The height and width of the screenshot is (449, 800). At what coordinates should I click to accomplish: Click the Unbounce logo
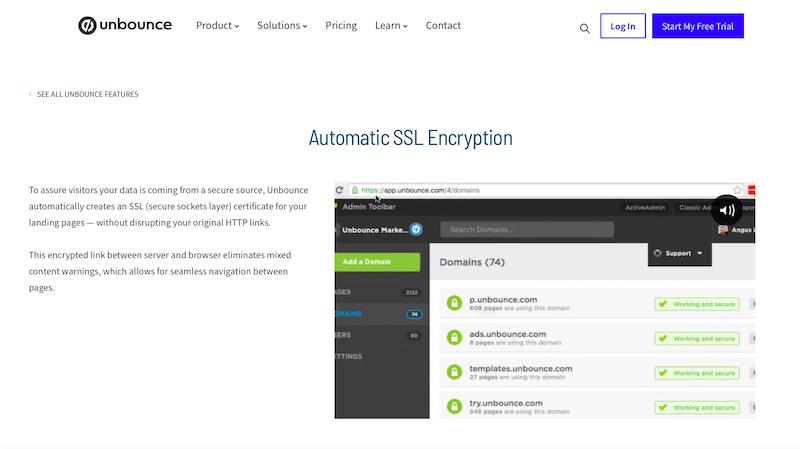[125, 25]
